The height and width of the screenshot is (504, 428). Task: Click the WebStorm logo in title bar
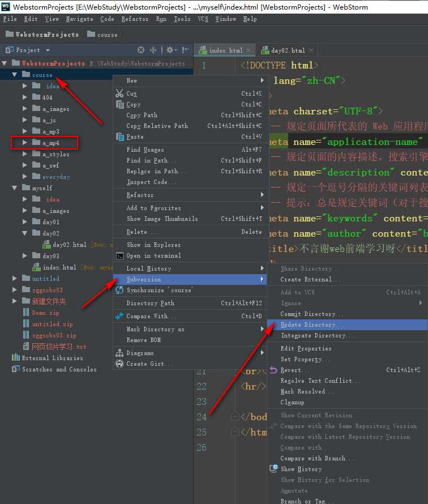click(6, 6)
